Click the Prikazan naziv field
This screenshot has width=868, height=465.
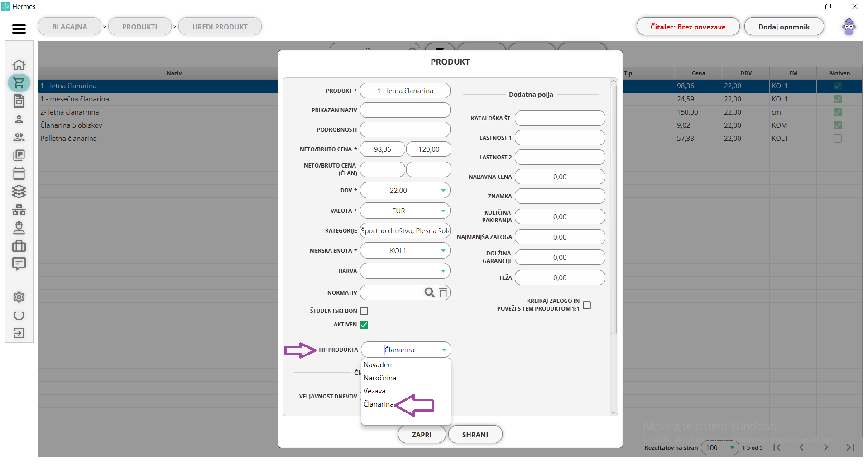pyautogui.click(x=405, y=110)
